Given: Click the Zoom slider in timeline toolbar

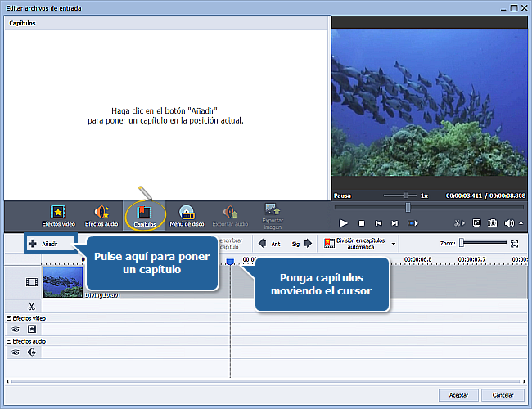Looking at the screenshot, I should [x=462, y=243].
